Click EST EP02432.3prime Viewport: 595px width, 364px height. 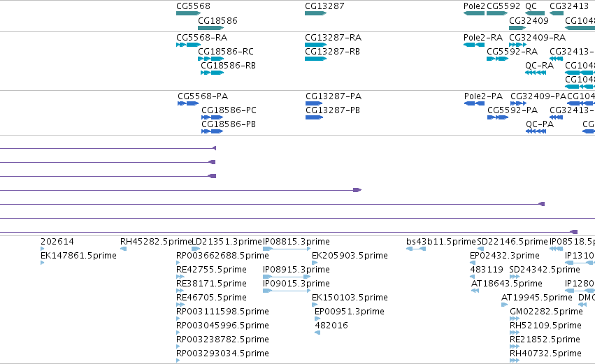(x=505, y=256)
